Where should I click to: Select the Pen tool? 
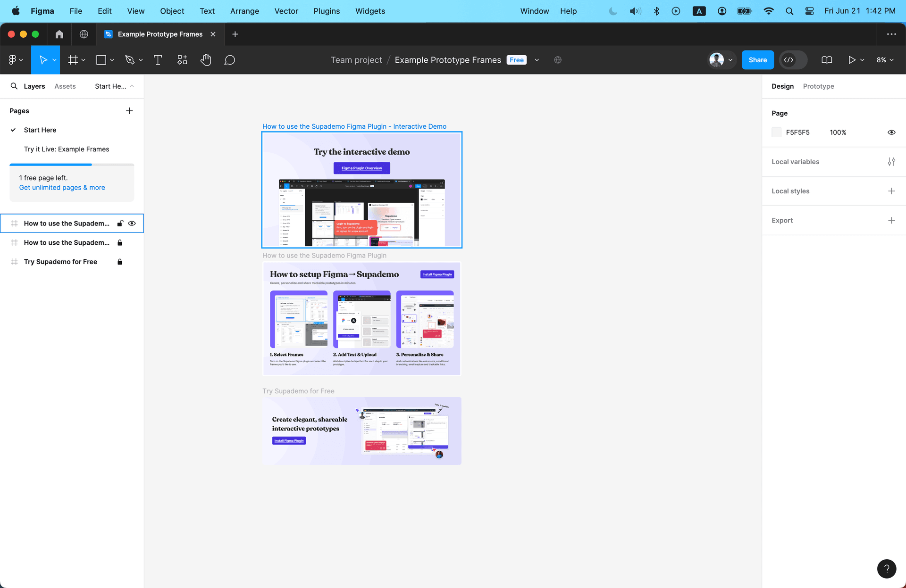tap(130, 60)
